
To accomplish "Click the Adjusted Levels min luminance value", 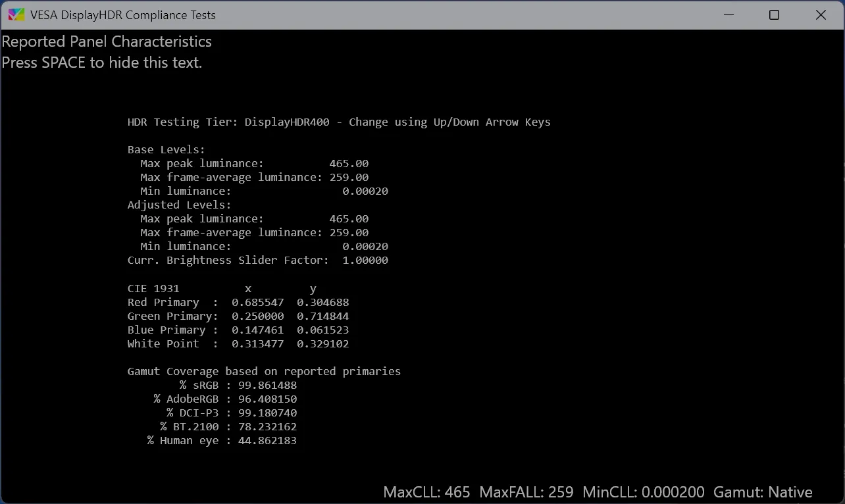I will 365,246.
